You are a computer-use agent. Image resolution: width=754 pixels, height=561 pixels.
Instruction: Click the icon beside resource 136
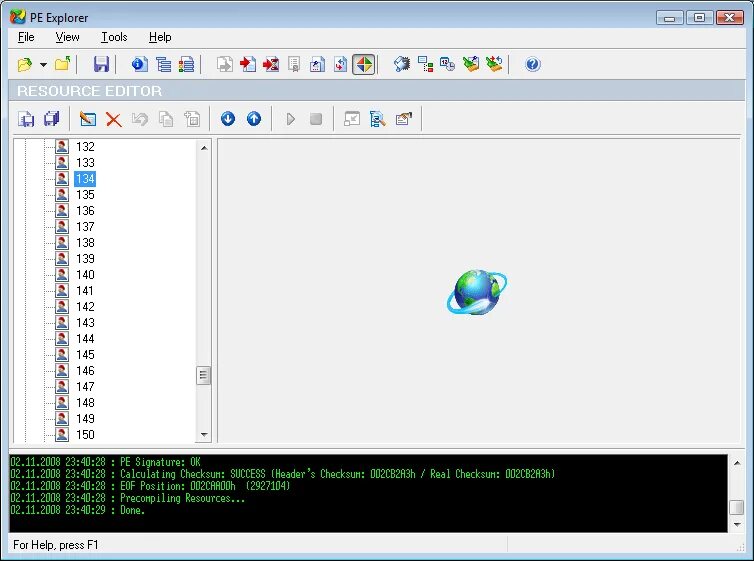tap(62, 211)
